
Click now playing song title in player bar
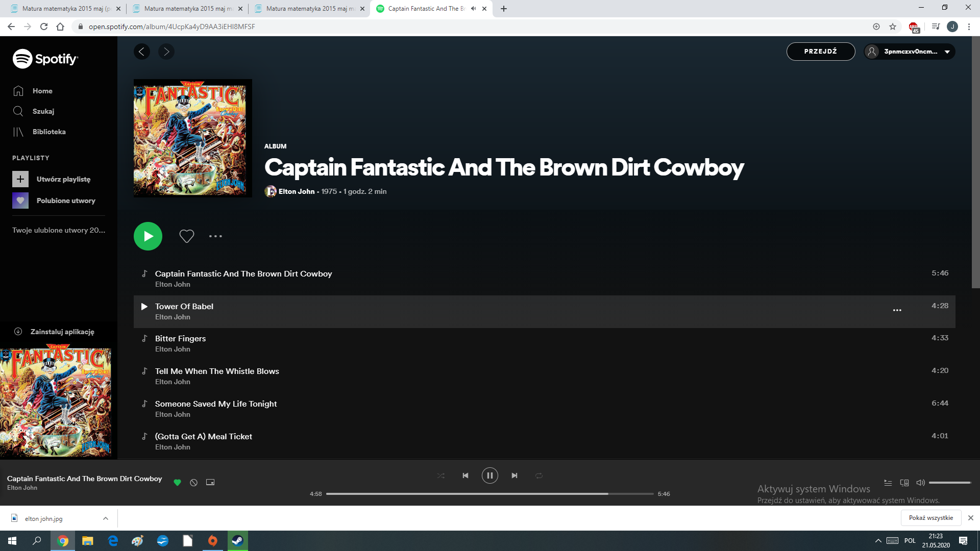coord(85,479)
